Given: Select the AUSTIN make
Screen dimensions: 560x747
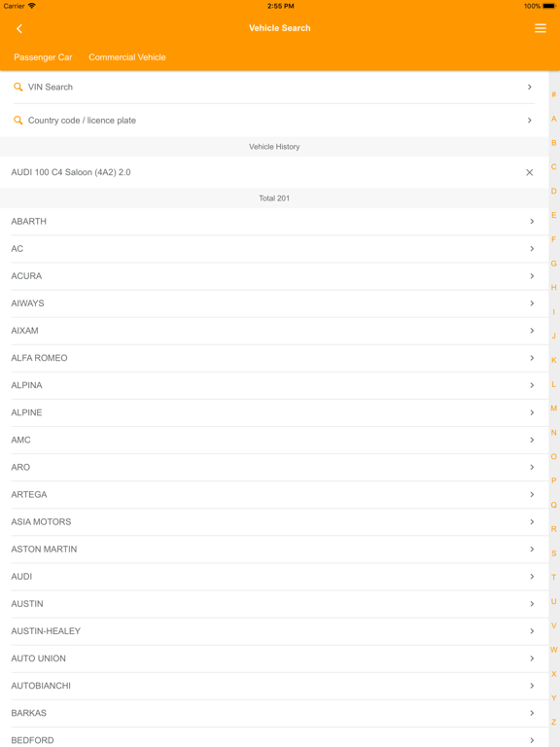Looking at the screenshot, I should (x=274, y=604).
